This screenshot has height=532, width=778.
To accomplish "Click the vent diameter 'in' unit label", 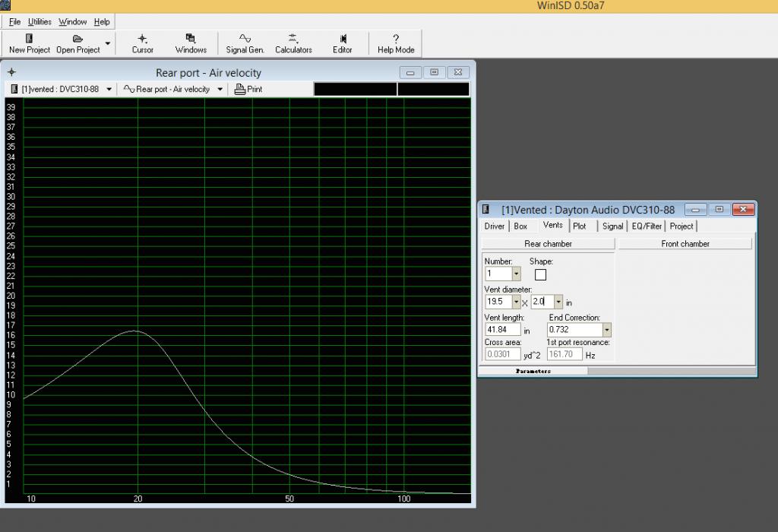I will 569,302.
